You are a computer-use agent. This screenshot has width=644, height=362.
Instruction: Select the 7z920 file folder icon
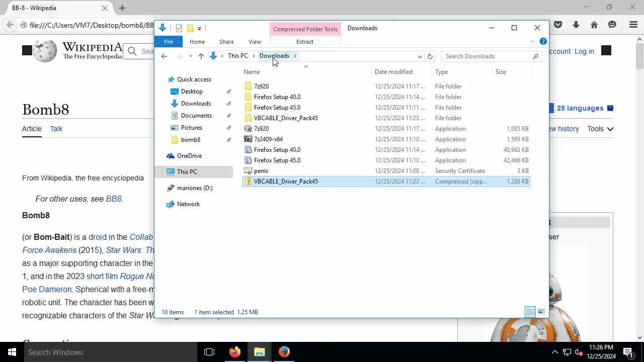(x=248, y=86)
